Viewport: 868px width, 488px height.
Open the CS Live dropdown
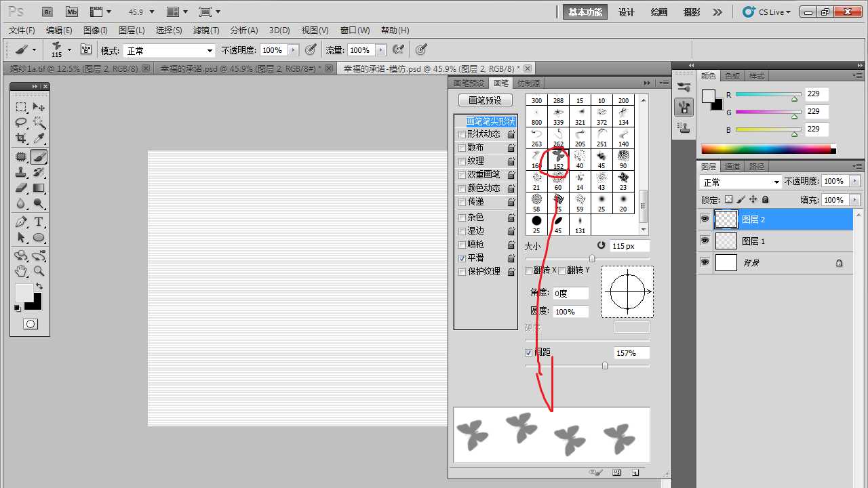point(767,12)
